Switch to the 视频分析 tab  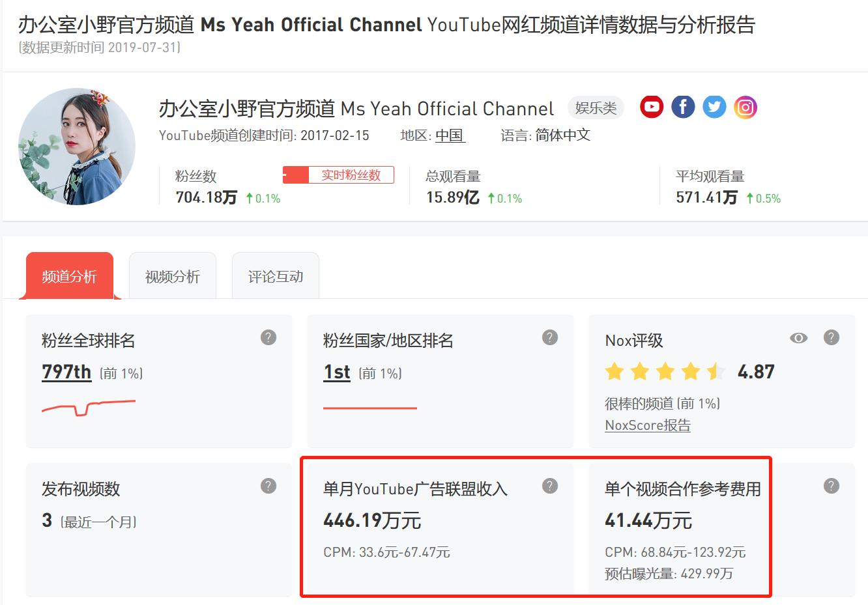coord(173,276)
